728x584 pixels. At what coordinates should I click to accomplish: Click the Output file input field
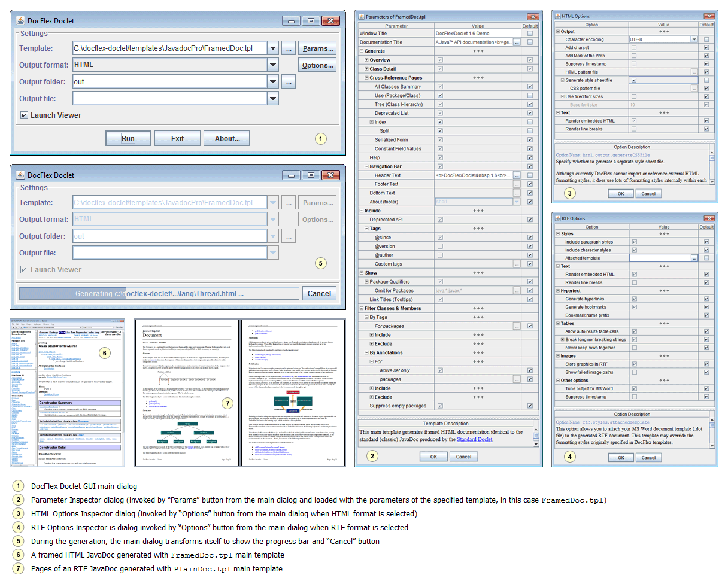[169, 99]
